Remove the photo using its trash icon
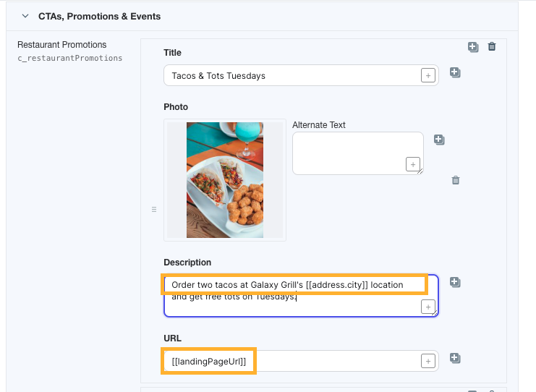 (456, 180)
